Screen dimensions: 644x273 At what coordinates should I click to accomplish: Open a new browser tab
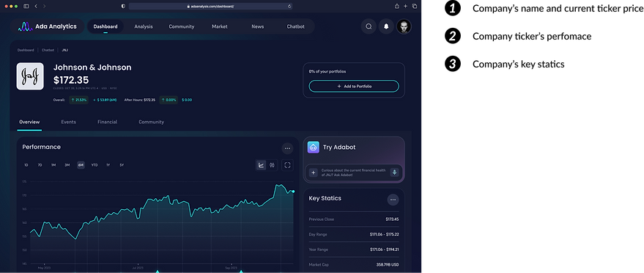tap(405, 6)
